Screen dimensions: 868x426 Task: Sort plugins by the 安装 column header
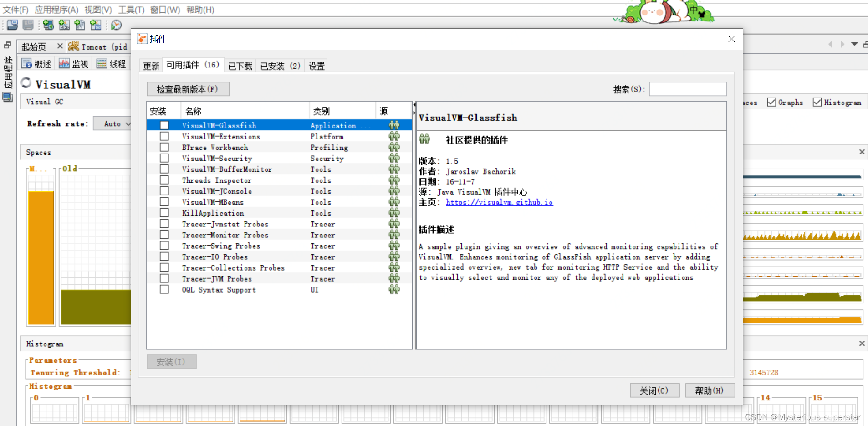click(164, 111)
